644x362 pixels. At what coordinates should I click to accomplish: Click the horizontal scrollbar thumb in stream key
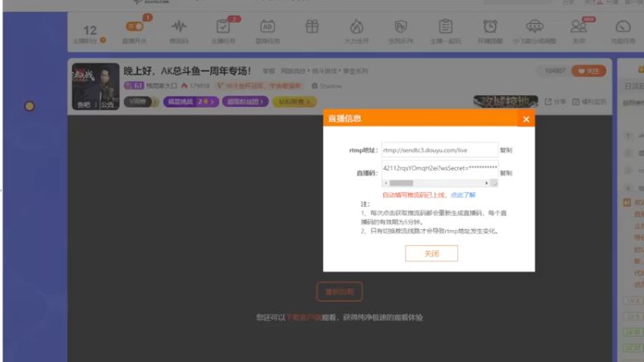[401, 183]
